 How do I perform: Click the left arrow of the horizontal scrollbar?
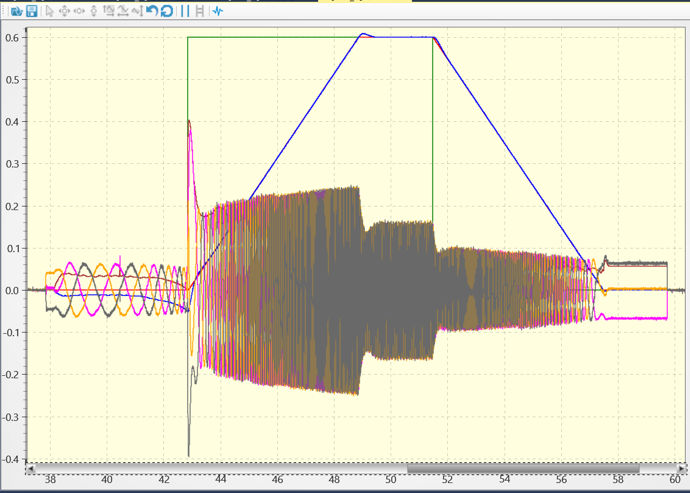point(30,469)
